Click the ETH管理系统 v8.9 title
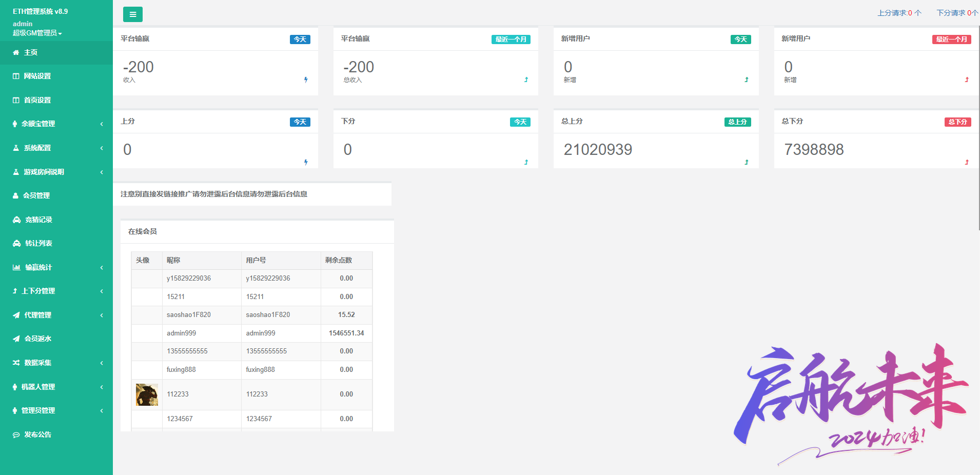The width and height of the screenshot is (980, 475). (x=40, y=11)
